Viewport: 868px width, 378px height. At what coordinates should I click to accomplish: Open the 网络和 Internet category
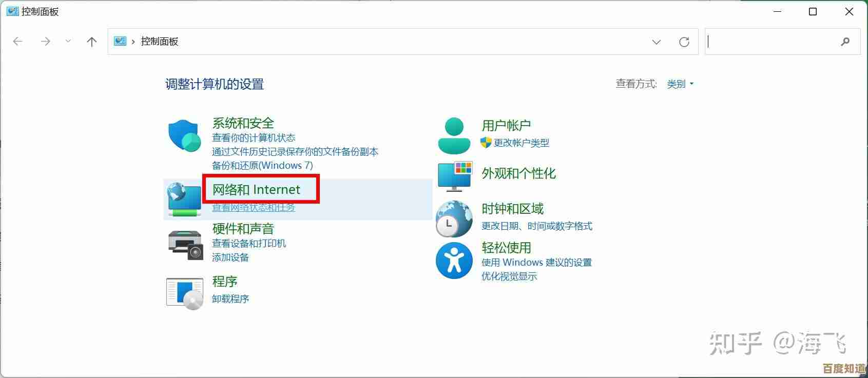click(256, 190)
